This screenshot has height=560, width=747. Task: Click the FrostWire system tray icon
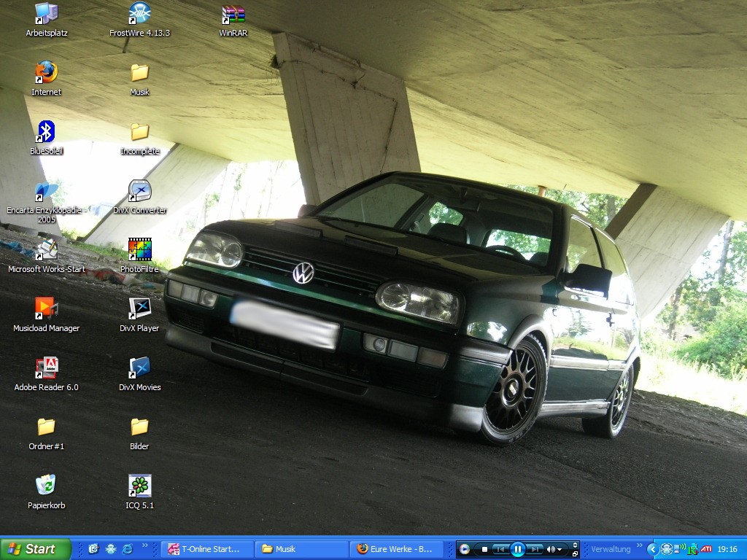tap(667, 550)
